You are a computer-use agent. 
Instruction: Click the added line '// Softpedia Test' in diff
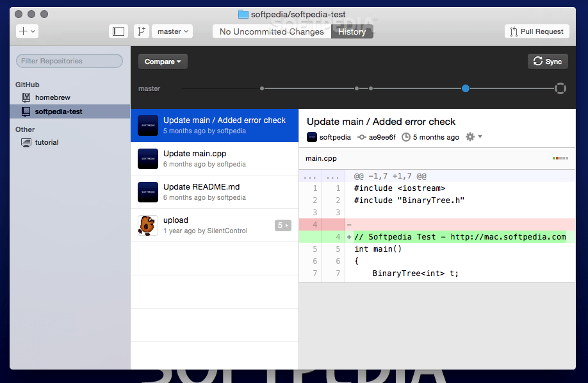point(437,237)
